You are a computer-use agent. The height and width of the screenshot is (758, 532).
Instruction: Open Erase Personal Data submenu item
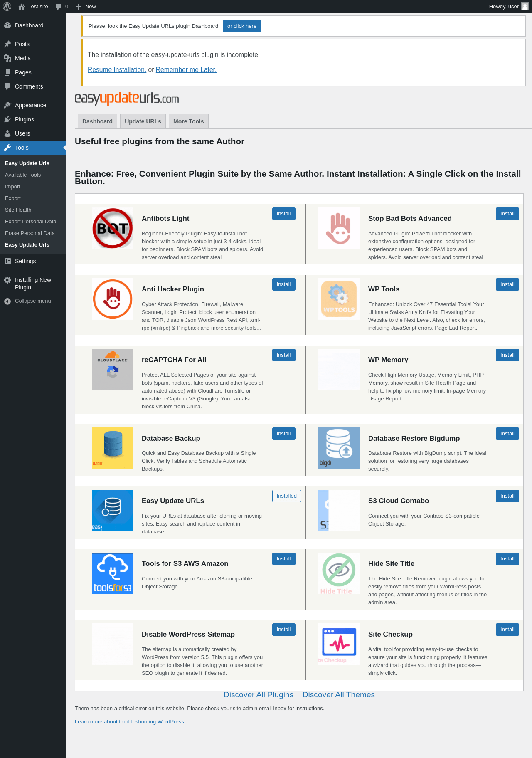point(30,233)
